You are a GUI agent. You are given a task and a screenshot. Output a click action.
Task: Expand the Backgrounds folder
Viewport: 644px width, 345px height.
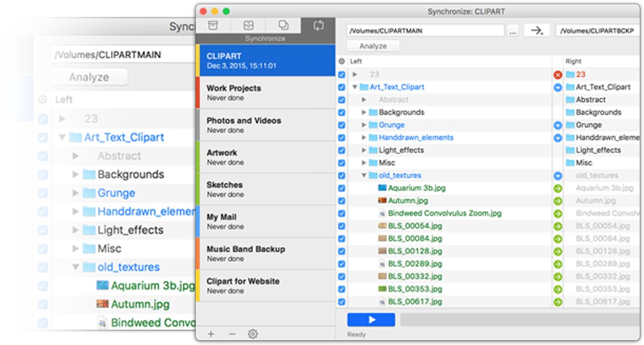[364, 113]
